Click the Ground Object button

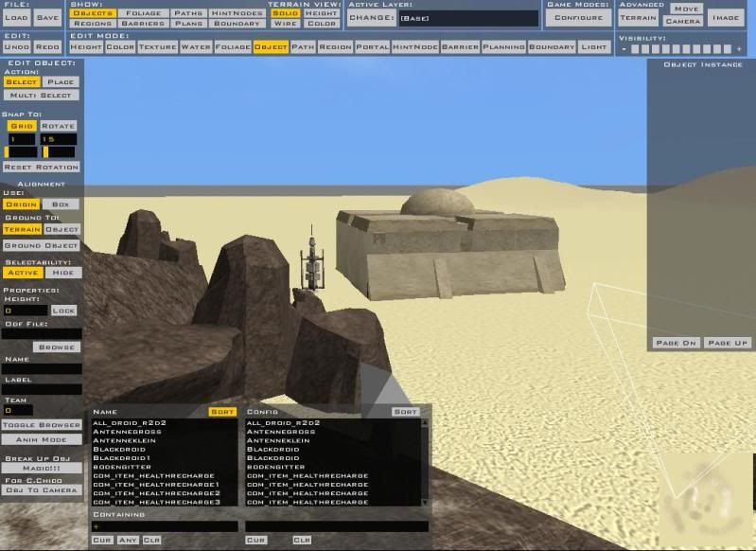(x=41, y=245)
